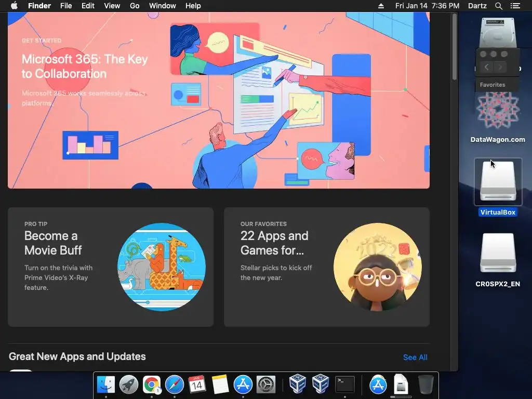Select the hard drive icon on desktop
This screenshot has height=399, width=532.
[498, 32]
